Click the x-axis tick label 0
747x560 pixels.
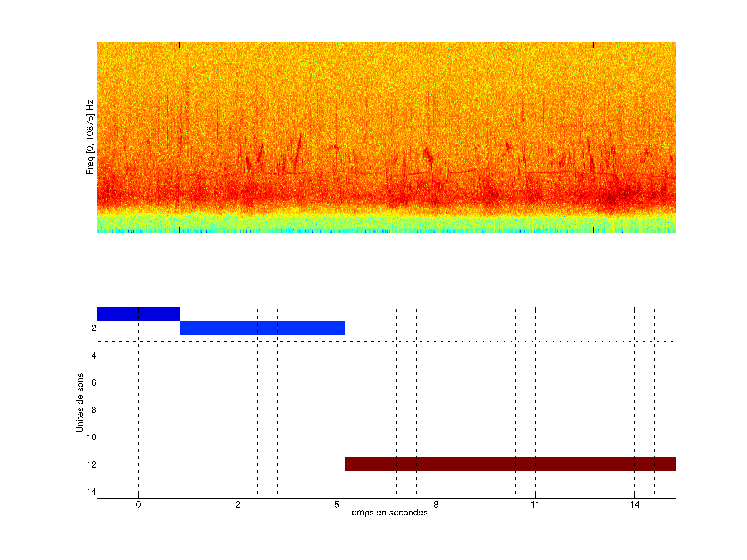coord(139,505)
